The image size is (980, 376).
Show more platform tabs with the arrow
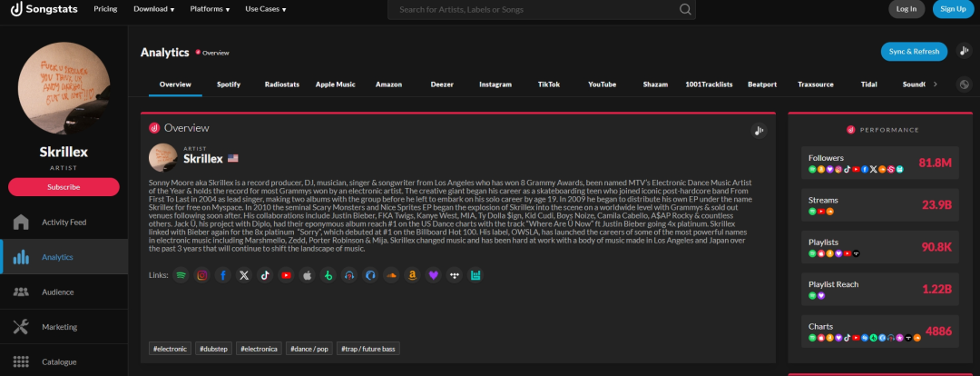click(x=935, y=84)
